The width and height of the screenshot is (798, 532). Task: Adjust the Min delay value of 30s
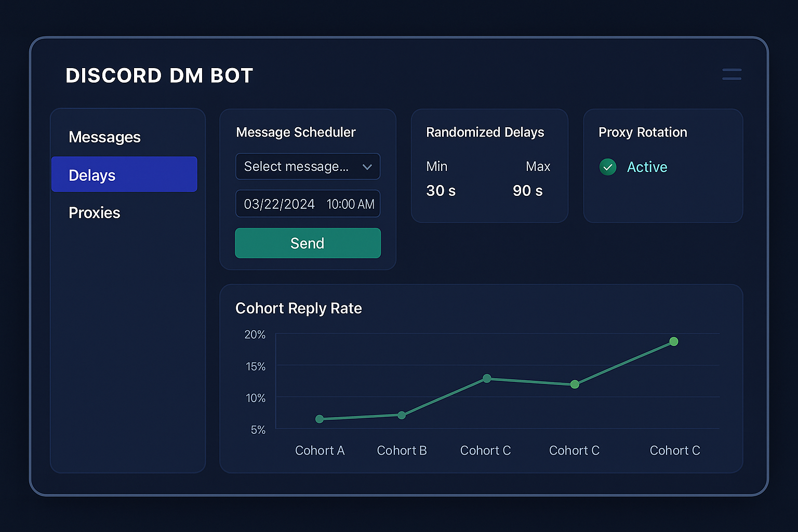pos(441,191)
